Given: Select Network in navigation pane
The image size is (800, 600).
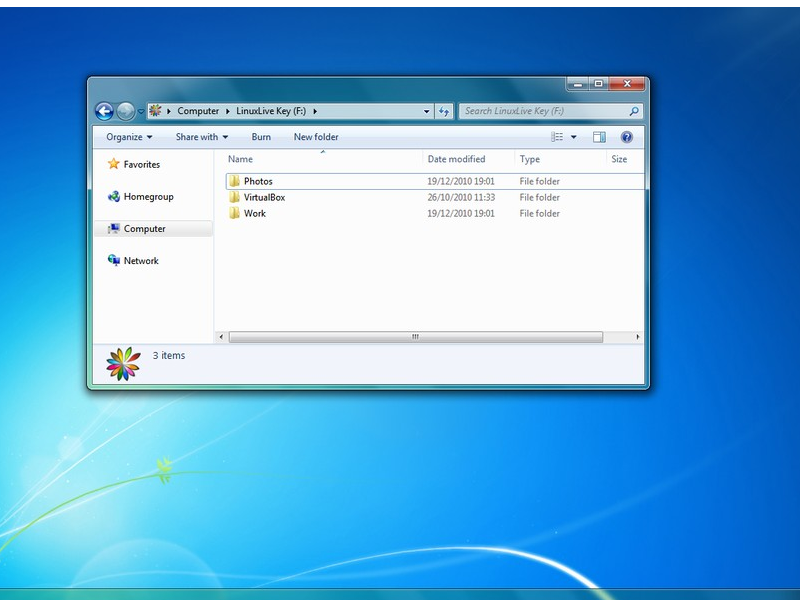Looking at the screenshot, I should [141, 261].
